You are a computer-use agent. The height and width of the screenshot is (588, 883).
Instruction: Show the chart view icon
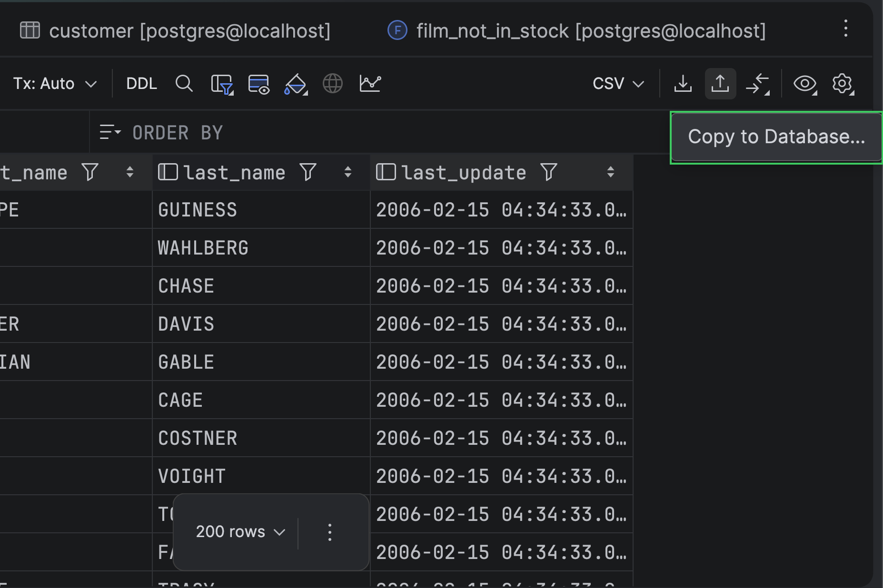370,84
